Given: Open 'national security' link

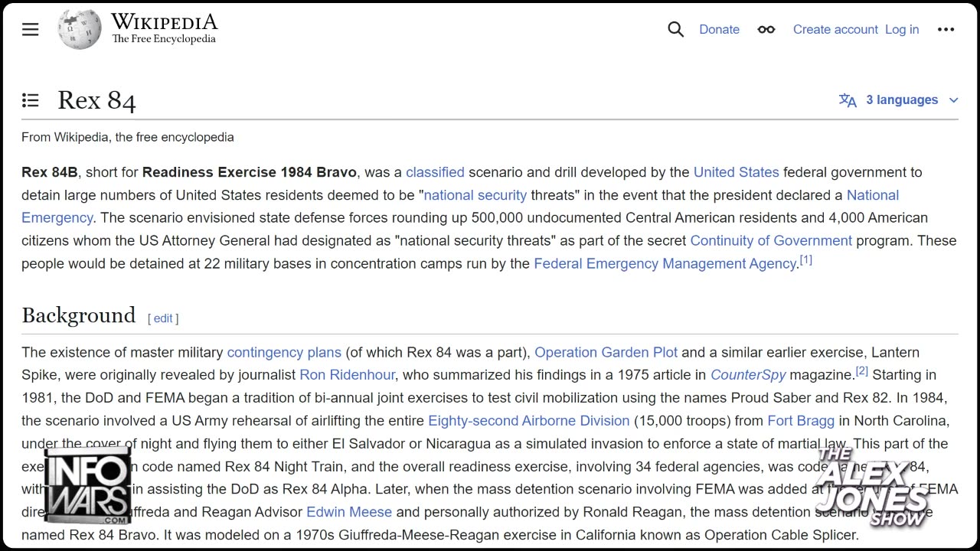Looking at the screenshot, I should click(475, 195).
